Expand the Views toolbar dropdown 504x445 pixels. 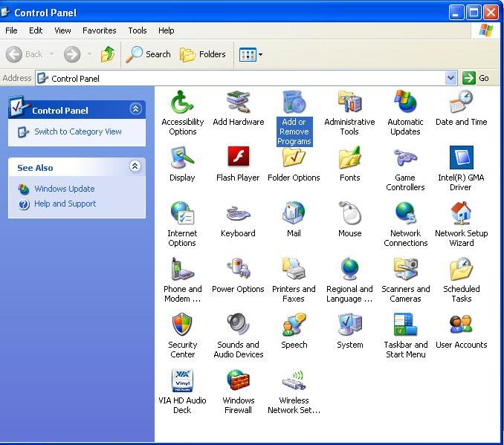tap(260, 54)
